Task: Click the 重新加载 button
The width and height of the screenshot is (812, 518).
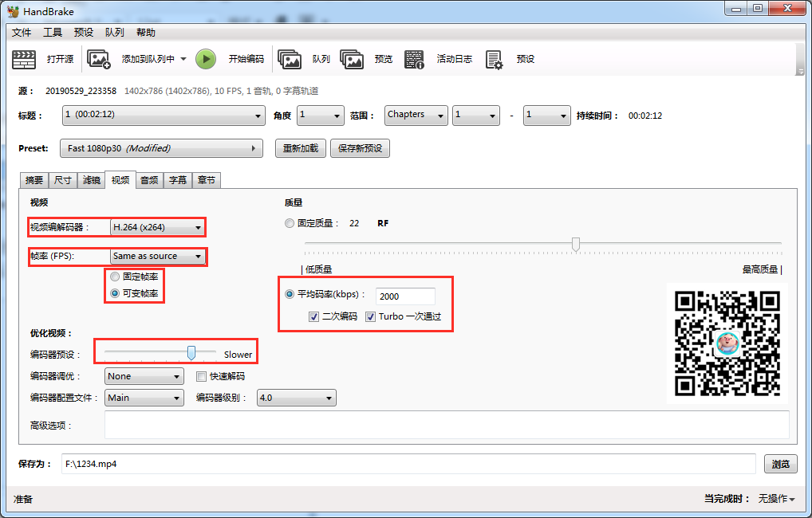Action: [301, 148]
